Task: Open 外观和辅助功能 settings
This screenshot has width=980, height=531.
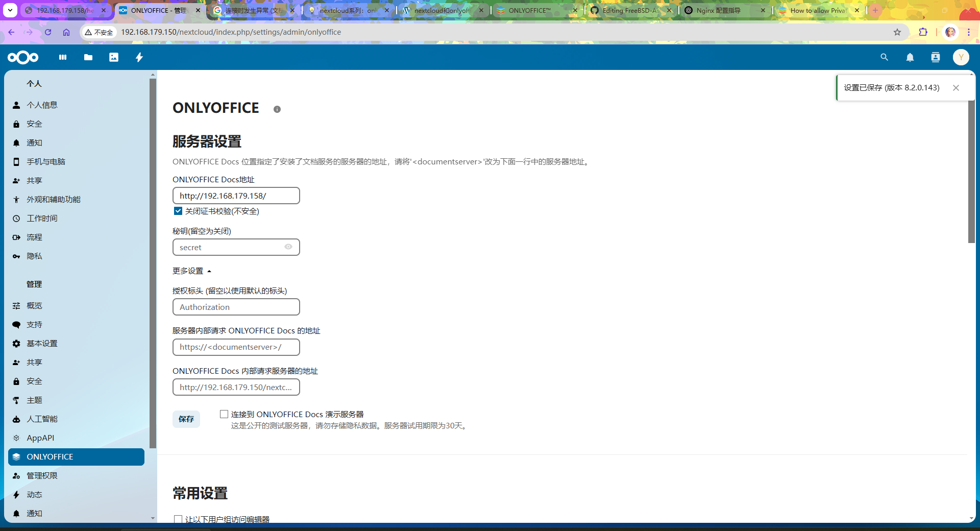Action: [76, 200]
